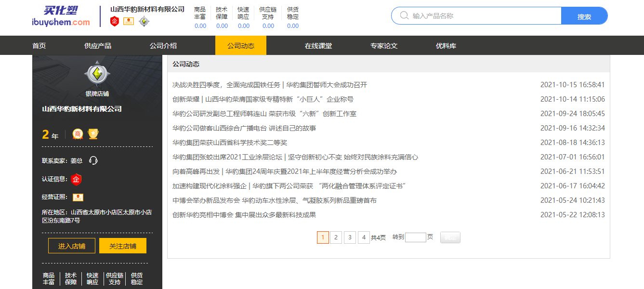Image resolution: width=644 pixels, height=289 pixels.
Task: Open news about 专精特新“小巨人”企业称号
Action: click(x=263, y=99)
